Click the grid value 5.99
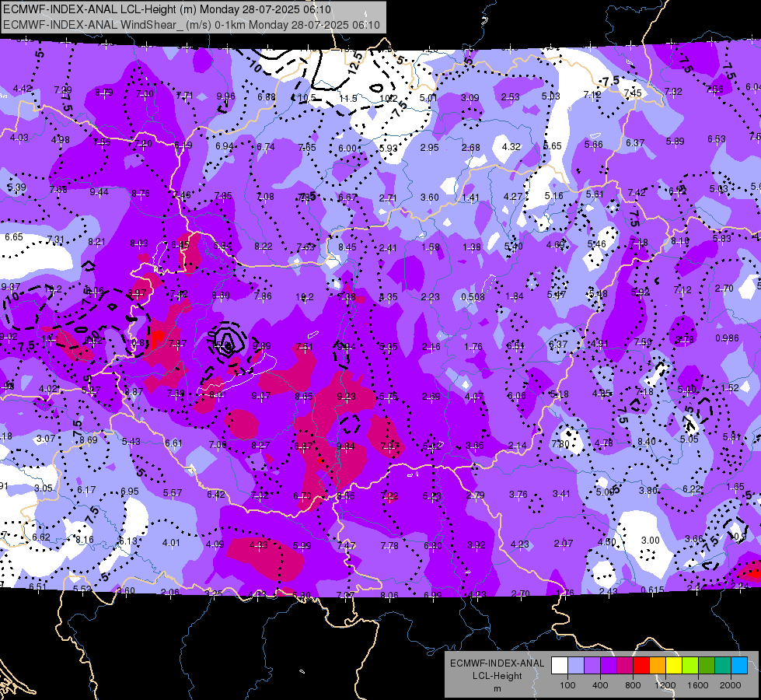This screenshot has height=700, width=761. 302,545
